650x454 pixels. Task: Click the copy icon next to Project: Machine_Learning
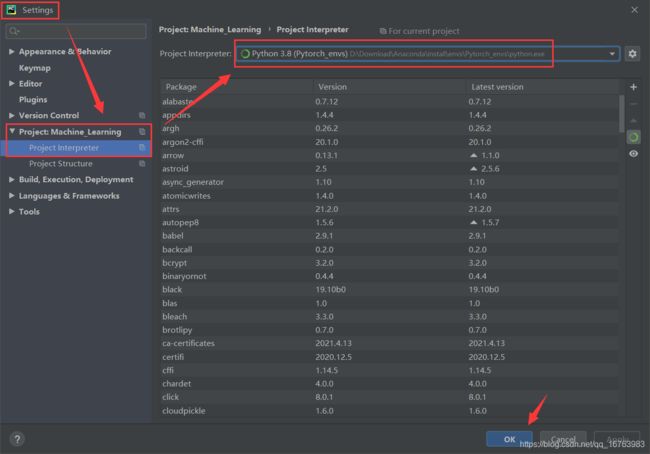(142, 132)
